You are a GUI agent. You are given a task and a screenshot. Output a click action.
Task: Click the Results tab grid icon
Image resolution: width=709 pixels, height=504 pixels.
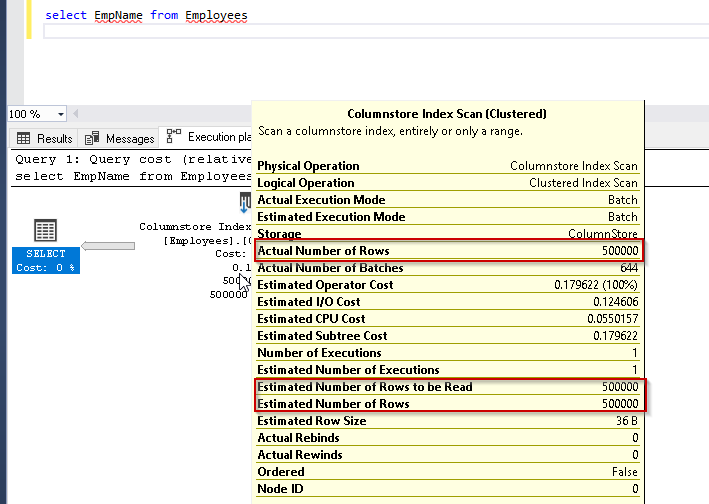pos(24,138)
